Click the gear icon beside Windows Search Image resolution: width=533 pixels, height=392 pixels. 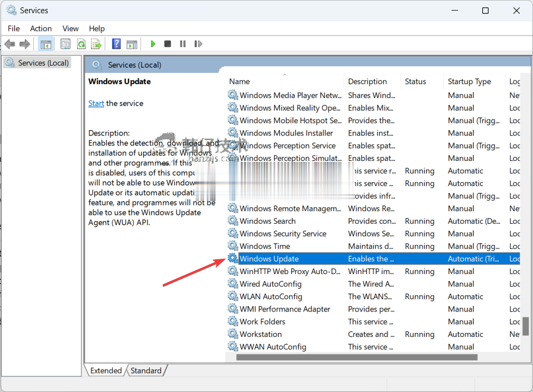point(233,221)
